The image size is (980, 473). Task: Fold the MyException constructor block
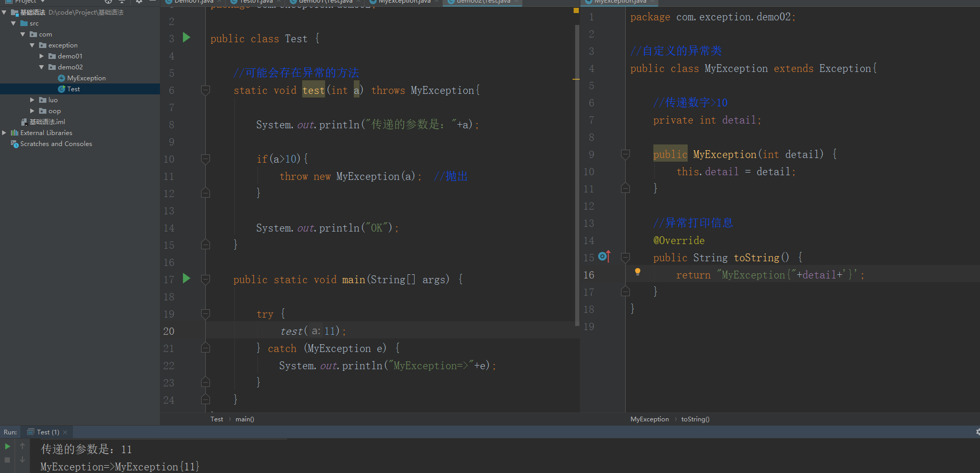coord(626,154)
